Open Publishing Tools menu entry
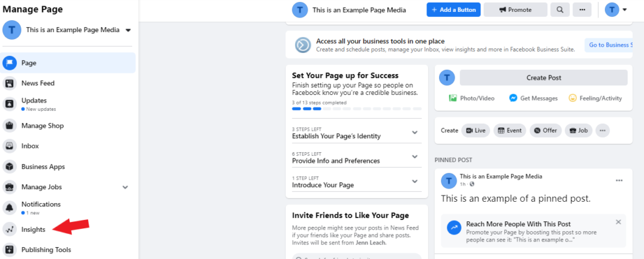Viewport: 644px width, 259px height. 68,250
